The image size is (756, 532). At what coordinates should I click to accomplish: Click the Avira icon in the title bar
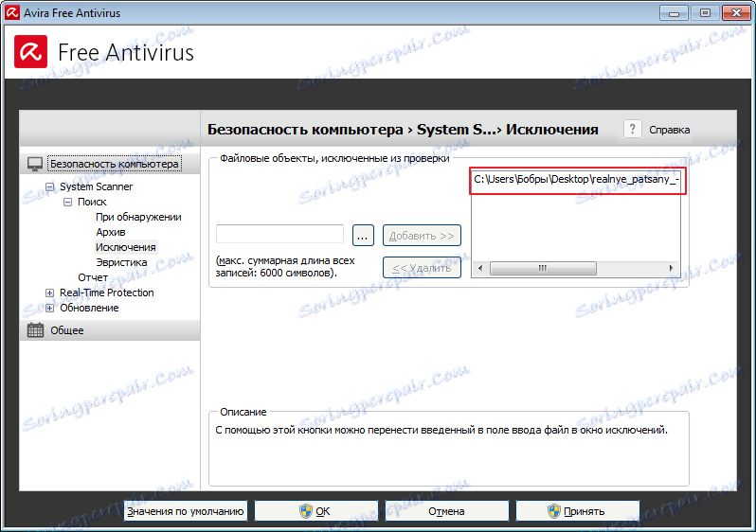pyautogui.click(x=12, y=12)
